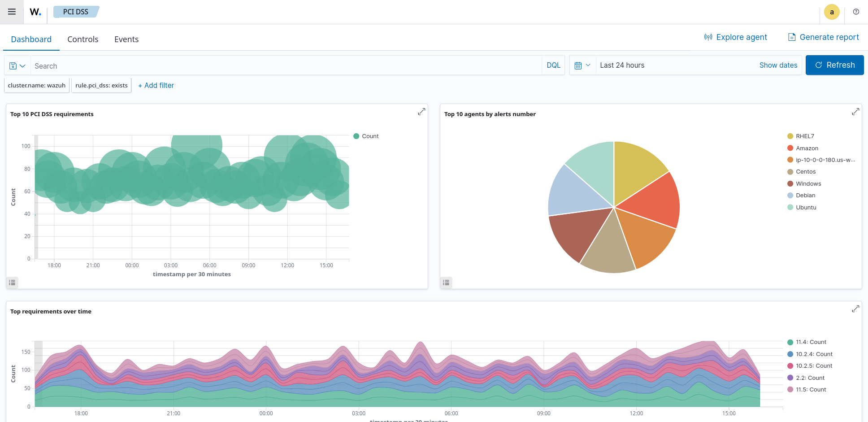Expand the Top 10 PCI DSS requirements panel
Image resolution: width=868 pixels, height=422 pixels.
(x=421, y=112)
